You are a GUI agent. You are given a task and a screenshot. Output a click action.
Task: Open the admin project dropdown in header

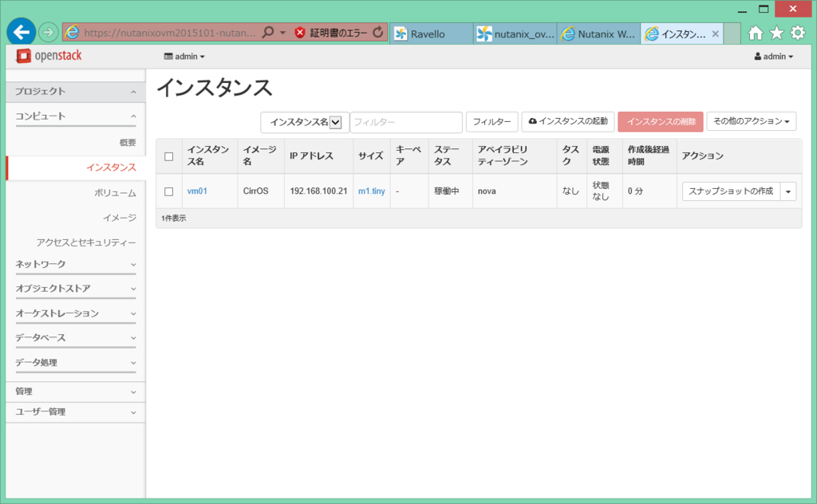pos(184,57)
